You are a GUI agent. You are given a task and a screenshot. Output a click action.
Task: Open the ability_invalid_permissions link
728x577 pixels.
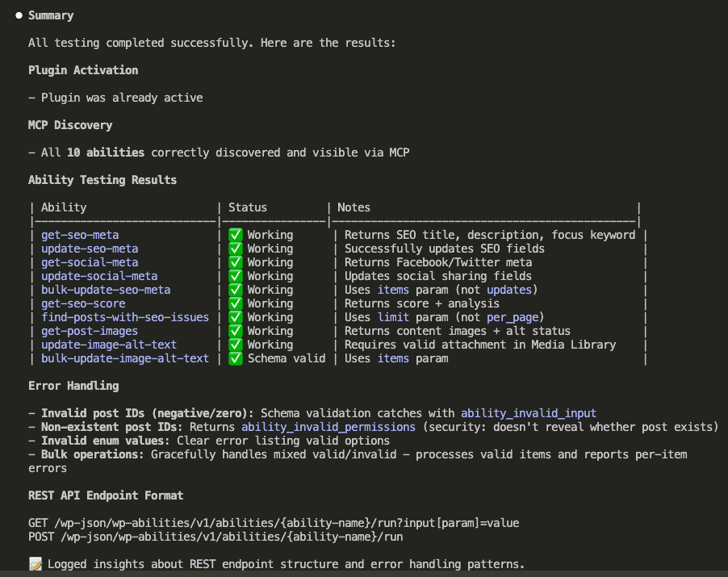328,426
